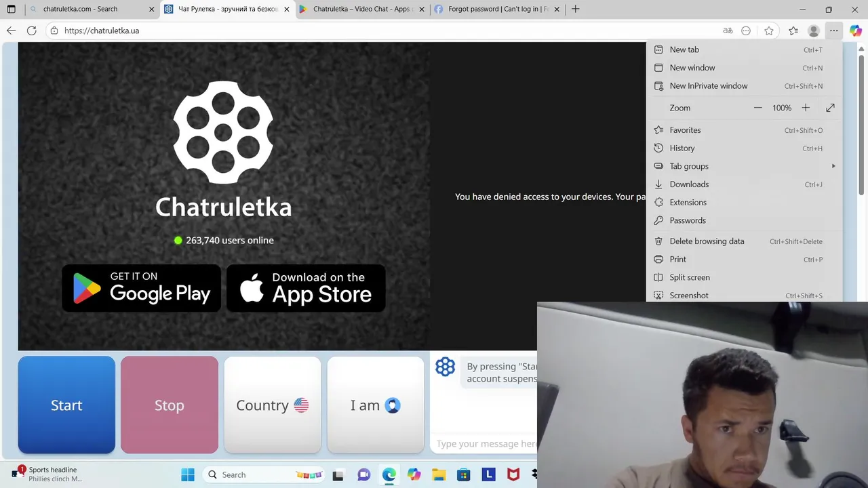This screenshot has height=488, width=868.
Task: Select New tab from menu
Action: click(744, 49)
